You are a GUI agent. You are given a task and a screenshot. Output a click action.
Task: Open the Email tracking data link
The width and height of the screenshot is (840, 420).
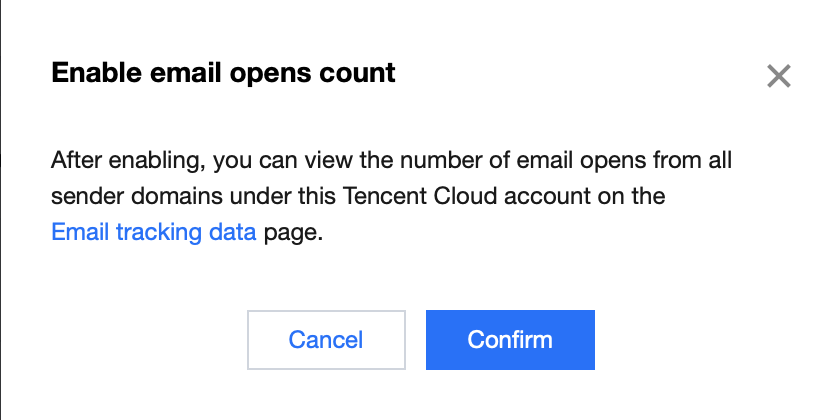click(153, 234)
